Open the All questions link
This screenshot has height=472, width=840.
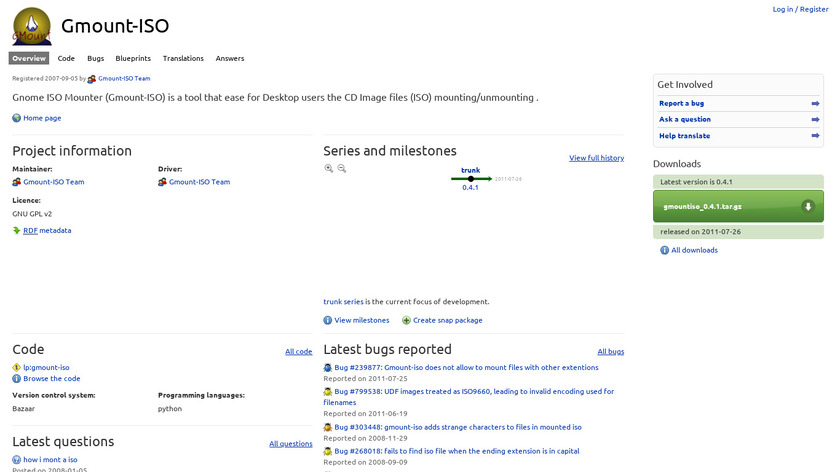click(x=290, y=444)
